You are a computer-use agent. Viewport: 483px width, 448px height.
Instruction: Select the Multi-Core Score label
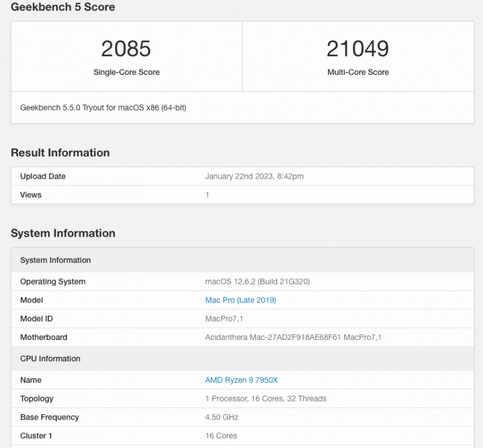click(357, 72)
